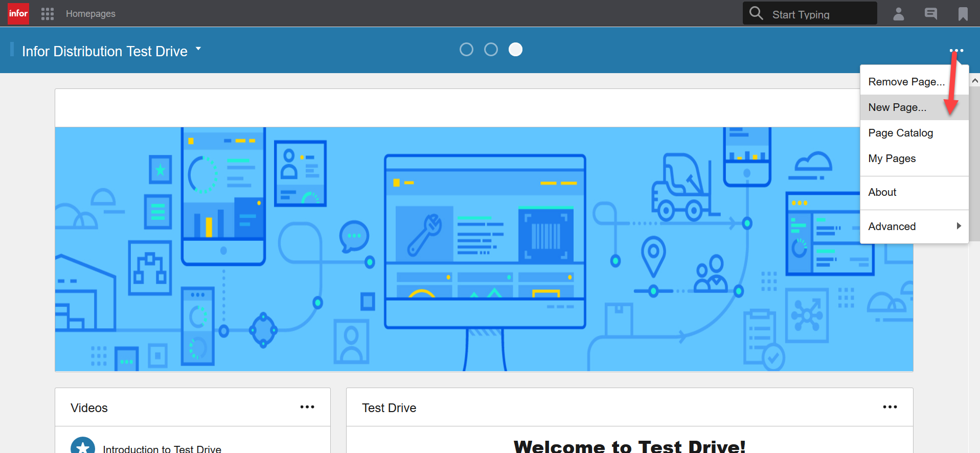Click the blue banner illustration image
980x453 pixels.
pos(484,249)
